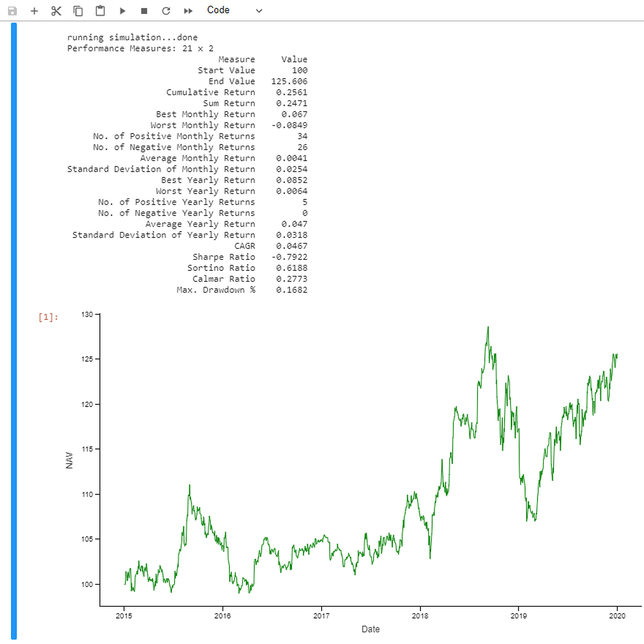Cut the selected cell with scissors icon
The image size is (644, 644).
pos(56,11)
